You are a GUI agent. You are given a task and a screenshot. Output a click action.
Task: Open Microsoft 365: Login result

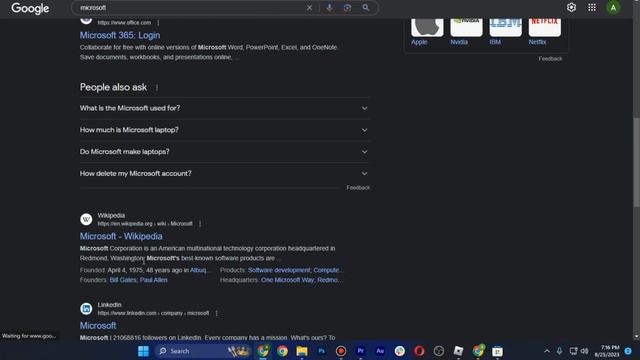click(120, 35)
